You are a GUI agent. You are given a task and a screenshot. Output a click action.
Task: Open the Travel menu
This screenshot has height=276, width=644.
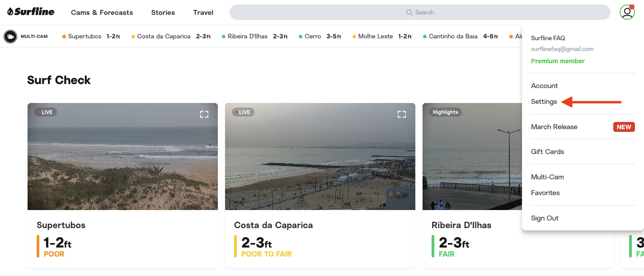point(203,12)
